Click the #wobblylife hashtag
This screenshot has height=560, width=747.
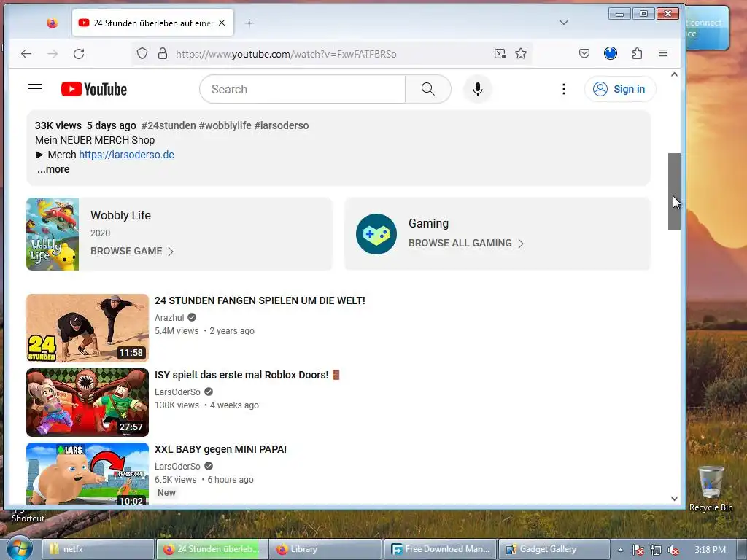click(x=225, y=125)
